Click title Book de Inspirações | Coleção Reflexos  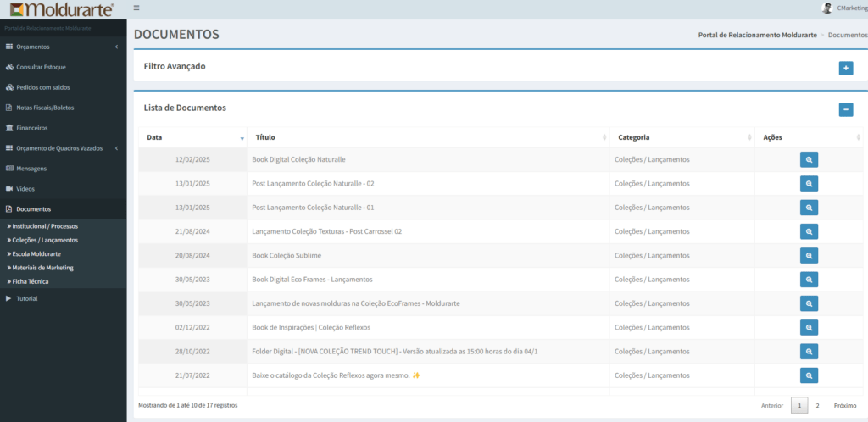pos(311,327)
